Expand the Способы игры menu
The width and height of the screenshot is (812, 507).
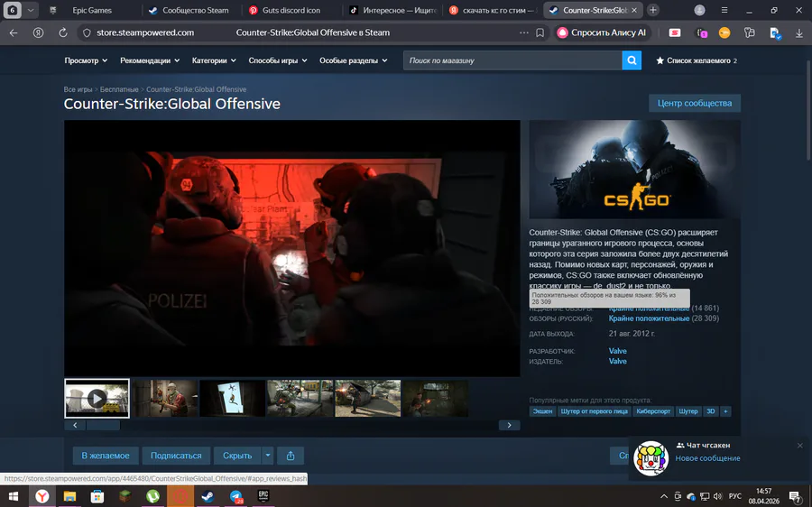pos(278,60)
